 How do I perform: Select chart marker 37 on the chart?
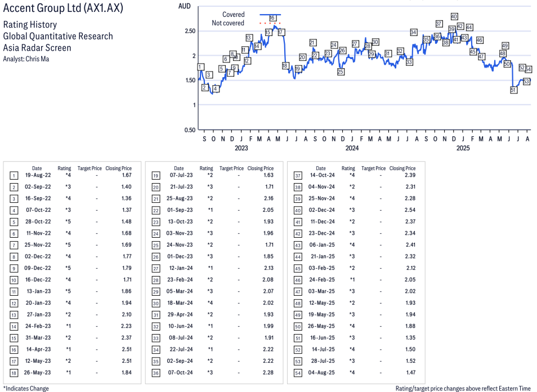(x=439, y=24)
